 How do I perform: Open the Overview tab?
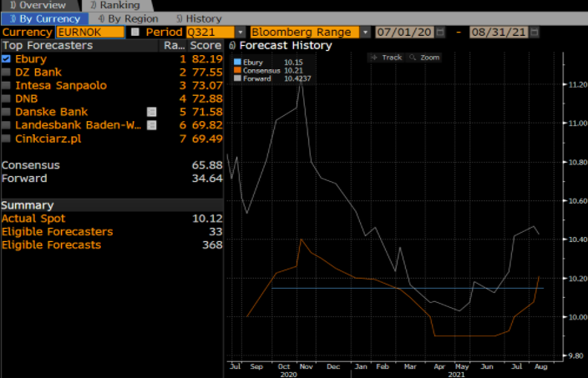pos(38,5)
